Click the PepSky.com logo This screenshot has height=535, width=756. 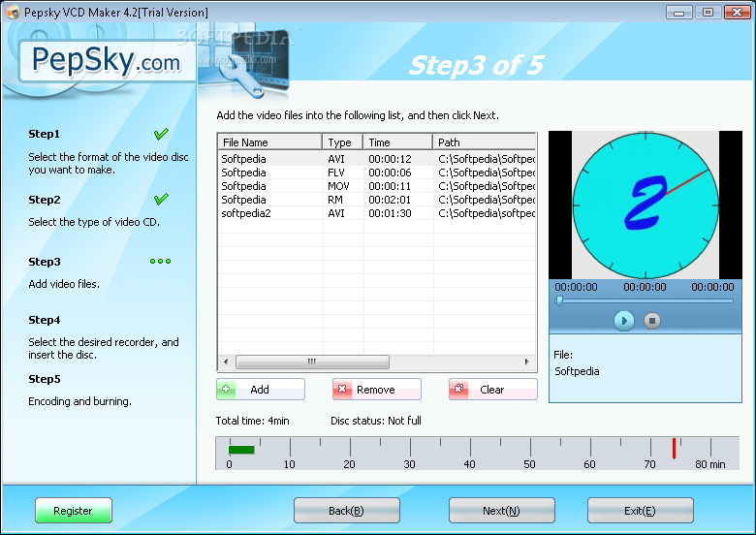pos(106,61)
